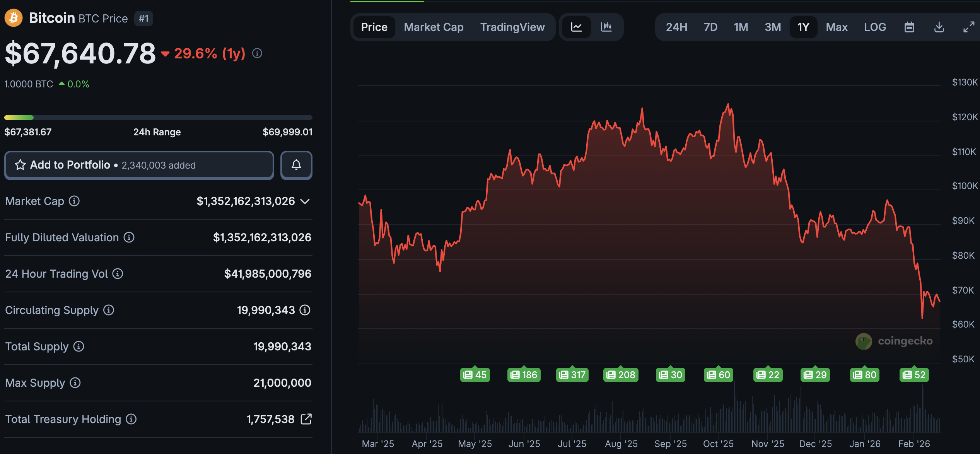The height and width of the screenshot is (454, 980).
Task: Set chart range to 1M
Action: 741,27
